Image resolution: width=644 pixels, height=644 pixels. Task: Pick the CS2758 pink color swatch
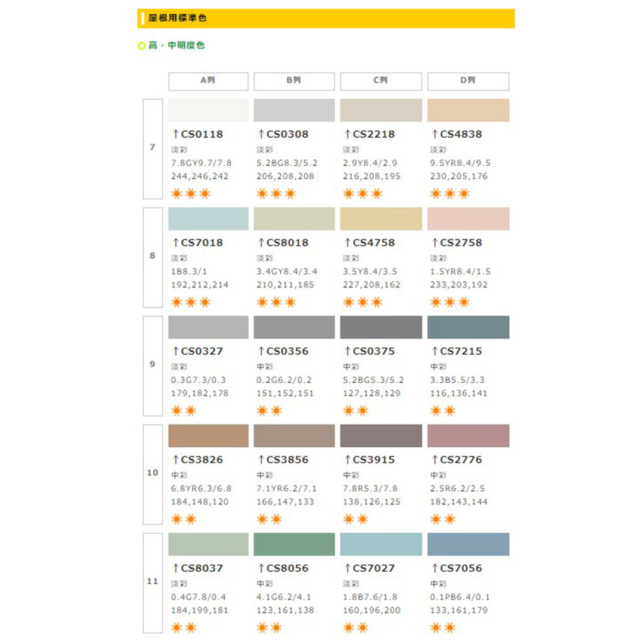(468, 219)
